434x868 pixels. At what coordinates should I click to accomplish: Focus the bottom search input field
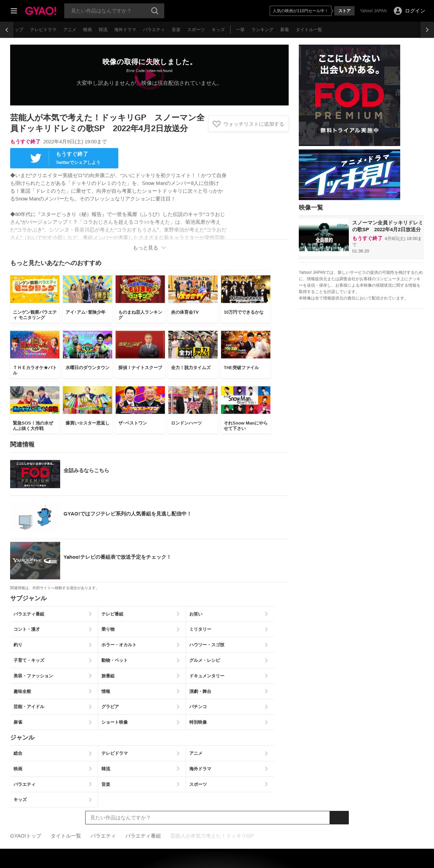[x=208, y=817]
